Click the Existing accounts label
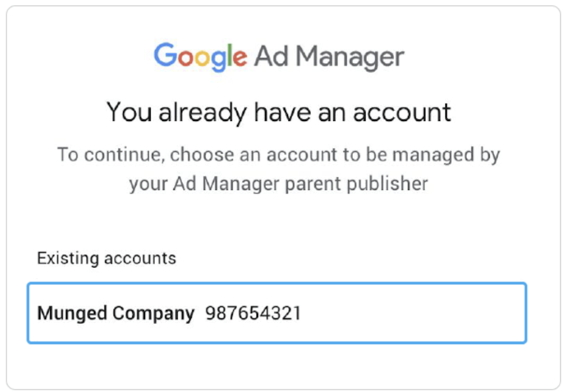The width and height of the screenshot is (566, 392). tap(107, 258)
